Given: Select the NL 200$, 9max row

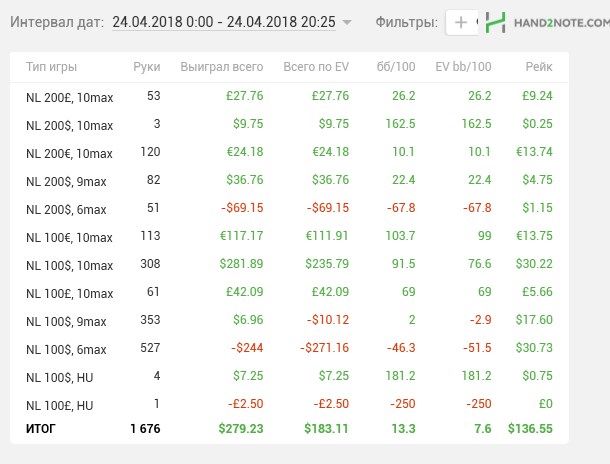Looking at the screenshot, I should tap(66, 181).
